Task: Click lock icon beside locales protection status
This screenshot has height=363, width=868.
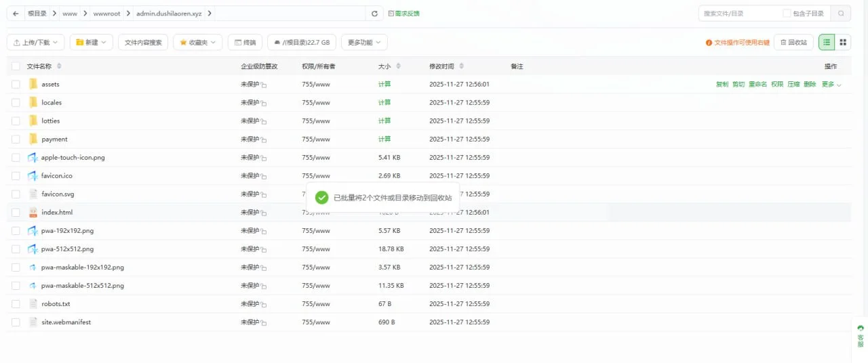Action: coord(264,104)
